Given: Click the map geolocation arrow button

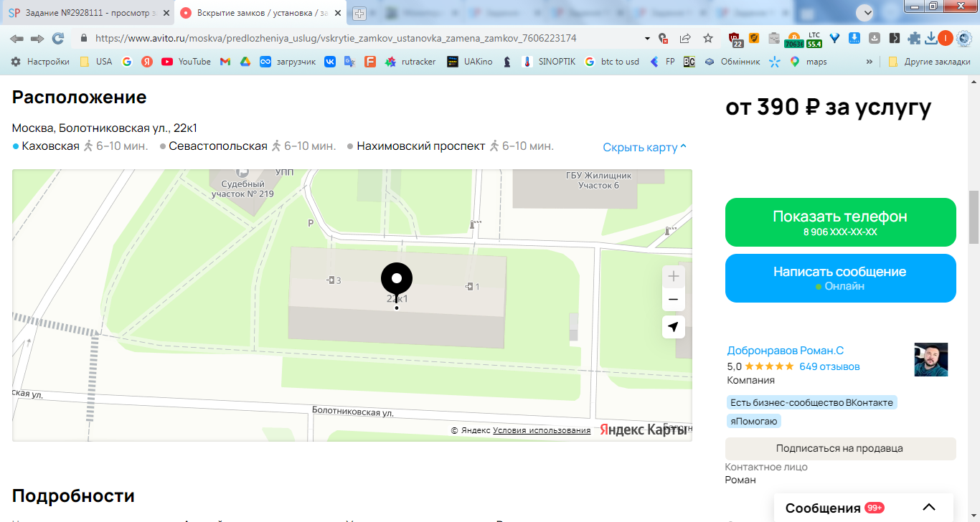Looking at the screenshot, I should tap(673, 327).
